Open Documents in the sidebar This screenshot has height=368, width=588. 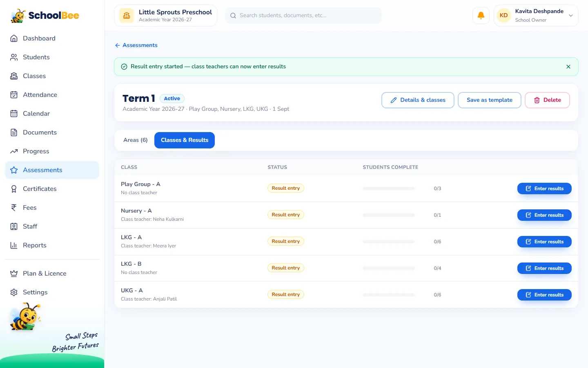pyautogui.click(x=52, y=132)
